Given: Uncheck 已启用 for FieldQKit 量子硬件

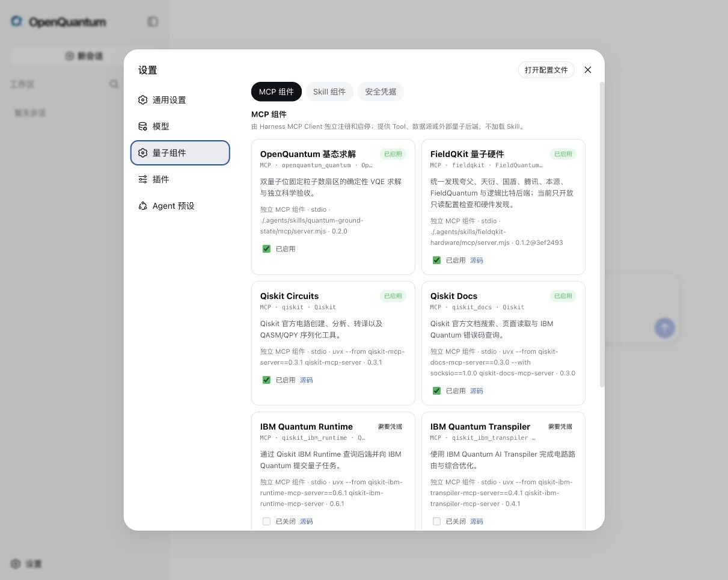Looking at the screenshot, I should click(x=436, y=261).
